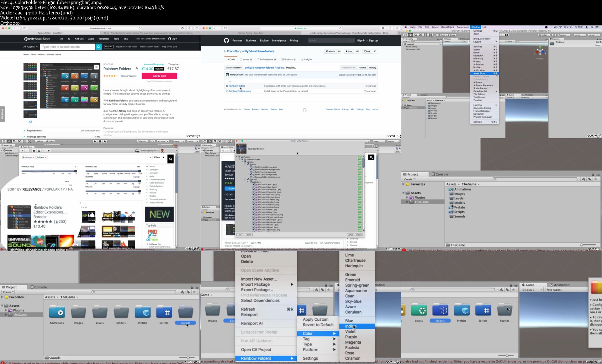Viewport: 602px width, 364px height.
Task: Uncheck the Editor folder checkbox in import dialog
Action: tap(245, 162)
